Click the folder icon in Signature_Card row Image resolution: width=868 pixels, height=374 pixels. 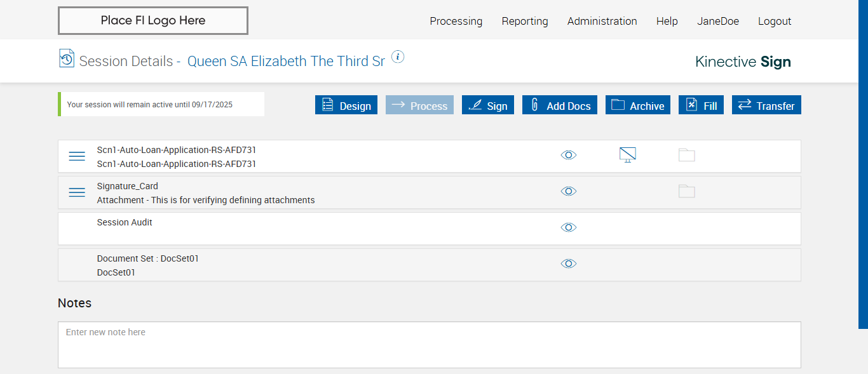point(687,191)
